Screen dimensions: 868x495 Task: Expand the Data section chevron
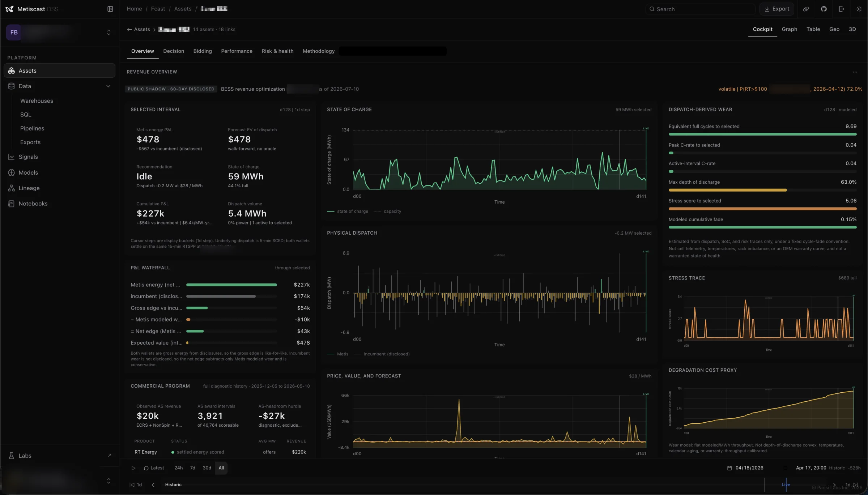point(108,86)
